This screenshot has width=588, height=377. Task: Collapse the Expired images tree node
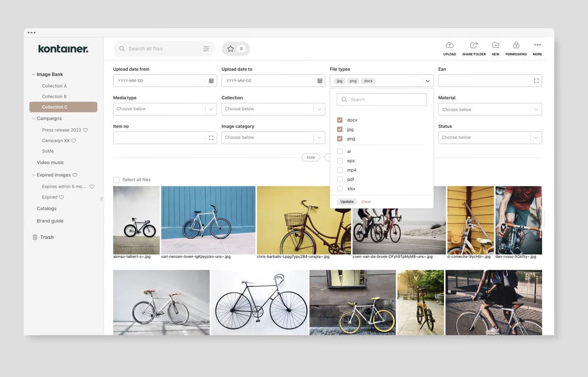click(33, 175)
